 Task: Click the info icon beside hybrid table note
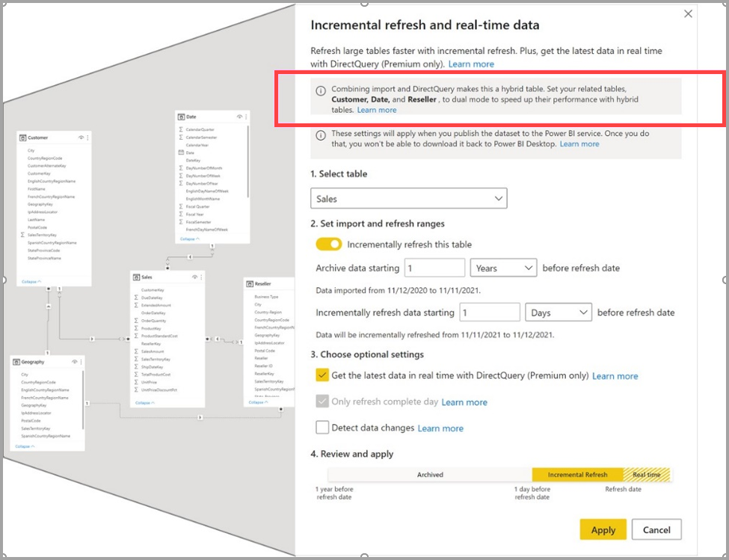click(321, 90)
